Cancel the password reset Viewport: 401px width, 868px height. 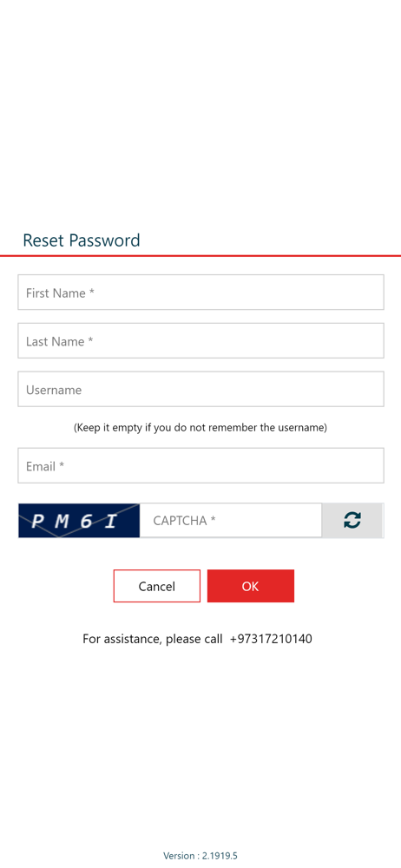click(157, 586)
